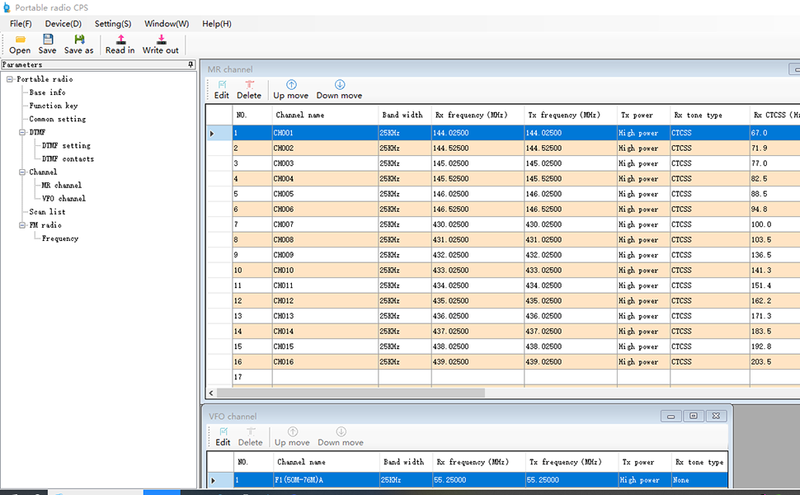800x495 pixels.
Task: Click Rx frequency cell 146.52500
Action: (x=478, y=209)
